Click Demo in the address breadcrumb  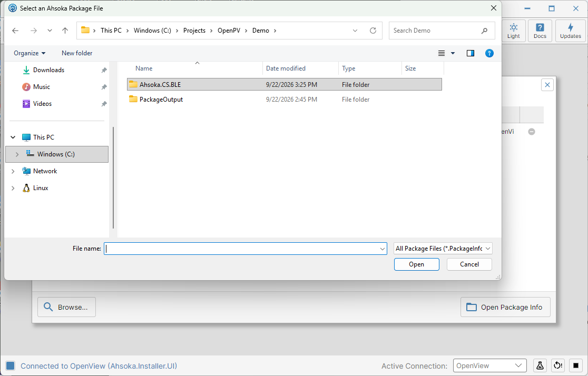click(261, 31)
